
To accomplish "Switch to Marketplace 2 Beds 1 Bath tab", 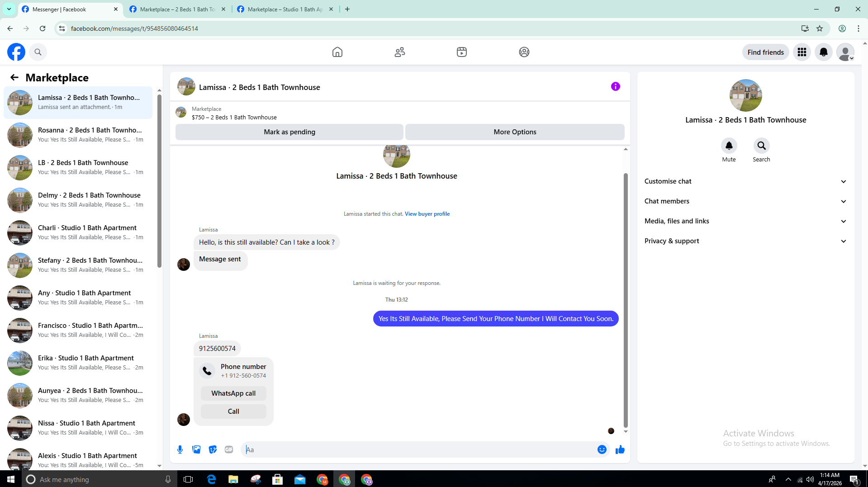I will (x=178, y=9).
